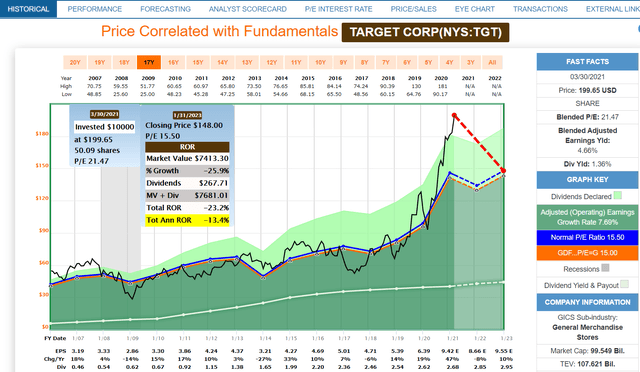Click the TARGET CORP(NYS:TGT) ticker label
This screenshot has width=640, height=372.
tap(425, 32)
